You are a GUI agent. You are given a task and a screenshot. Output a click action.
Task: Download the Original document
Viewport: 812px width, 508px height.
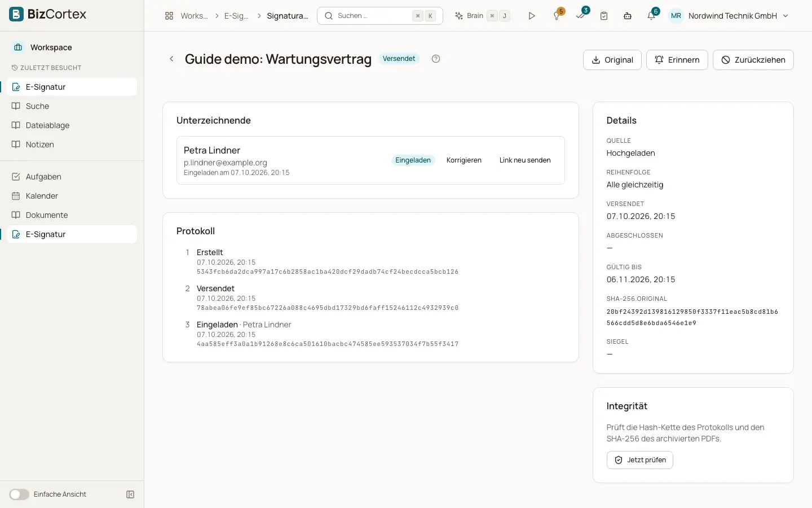(x=612, y=60)
